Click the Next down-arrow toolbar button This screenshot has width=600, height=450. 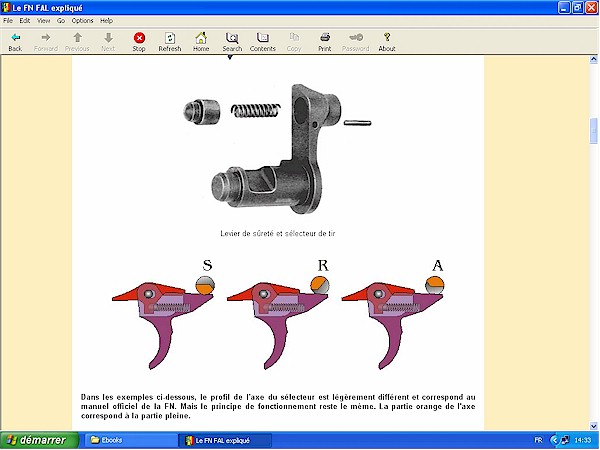[108, 42]
